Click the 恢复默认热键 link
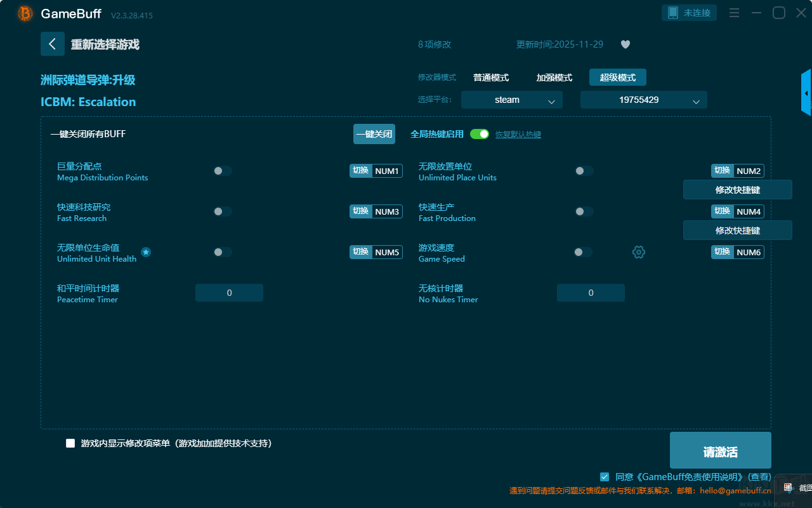This screenshot has height=508, width=812. click(518, 135)
